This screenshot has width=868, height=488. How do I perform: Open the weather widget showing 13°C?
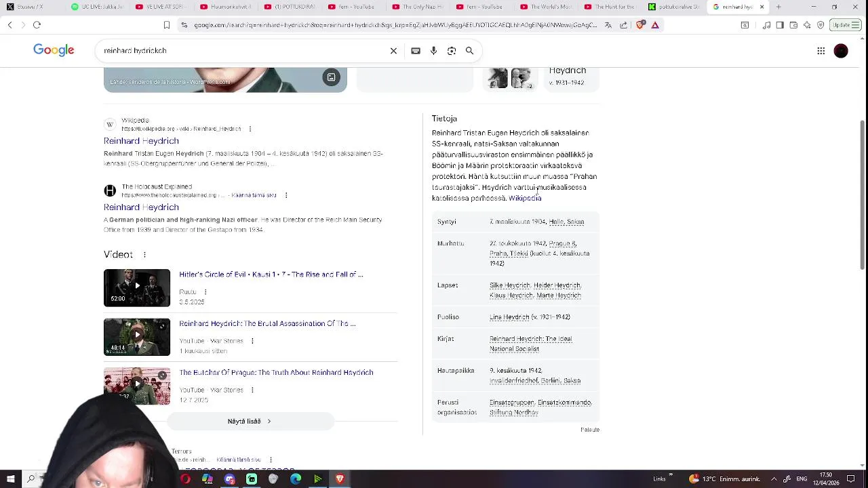pos(724,479)
